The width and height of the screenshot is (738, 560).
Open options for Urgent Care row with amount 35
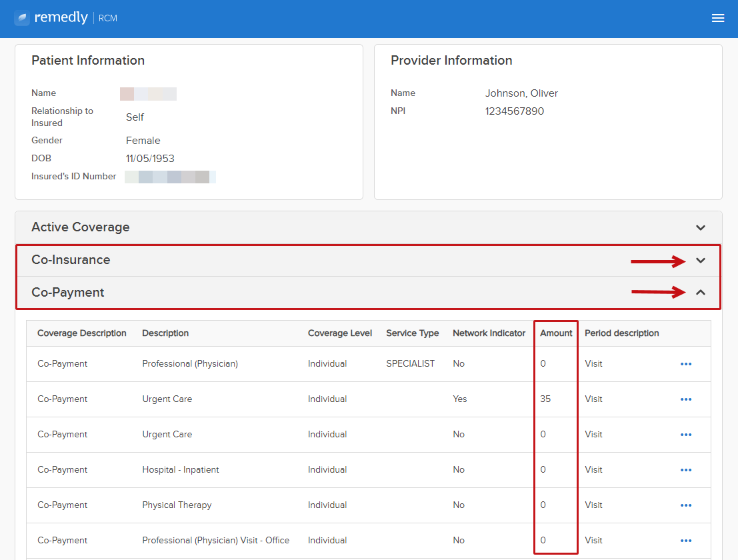(686, 399)
